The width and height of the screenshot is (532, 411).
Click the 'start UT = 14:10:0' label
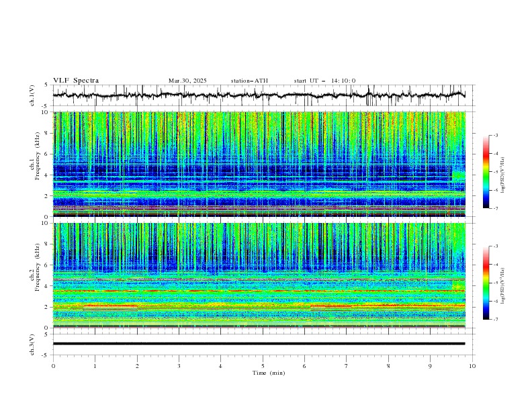[x=324, y=81]
